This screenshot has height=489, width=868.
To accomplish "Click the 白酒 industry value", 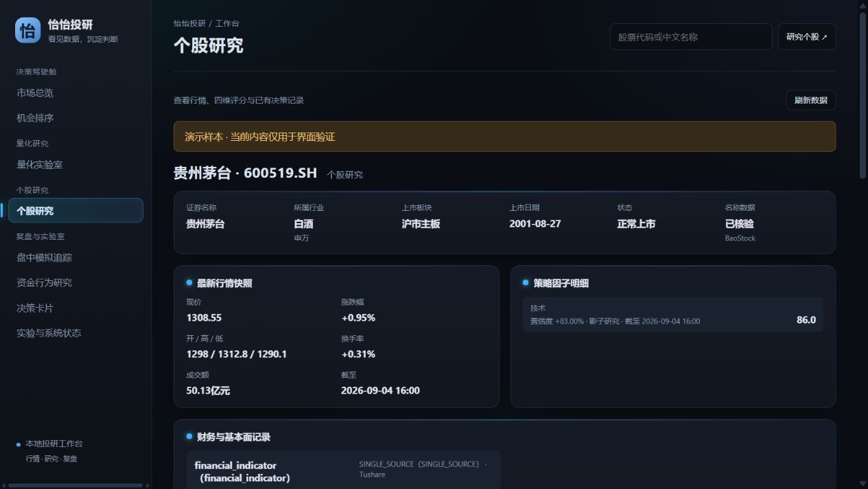I will coord(303,224).
